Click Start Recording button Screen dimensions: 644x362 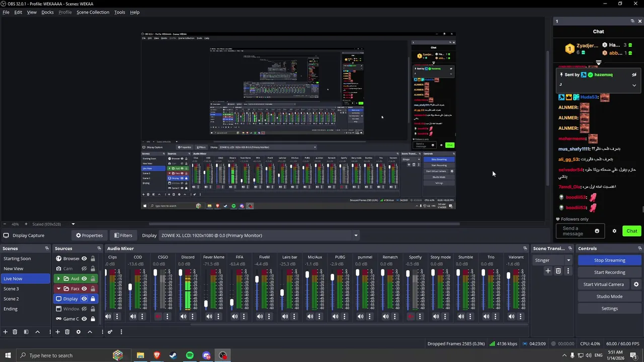tap(609, 272)
